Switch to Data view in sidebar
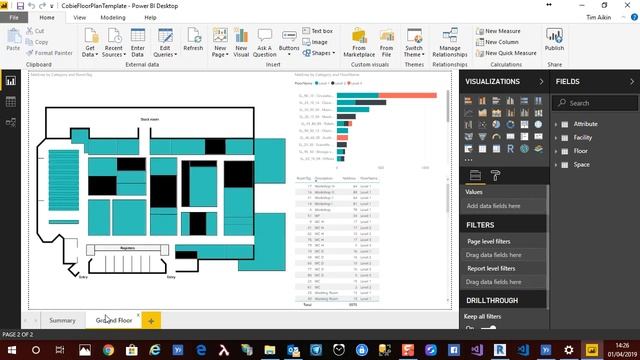Screen dimensions: 640x360 (x=11, y=102)
